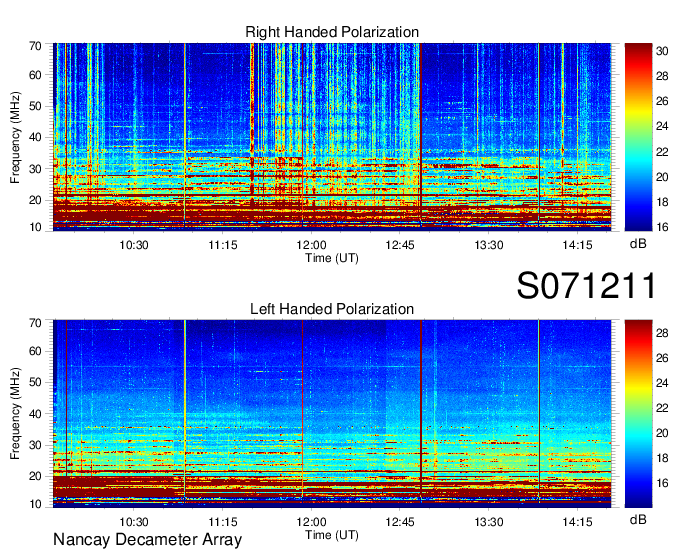Click the "S071211" observation label
The width and height of the screenshot is (680, 552).
[586, 285]
